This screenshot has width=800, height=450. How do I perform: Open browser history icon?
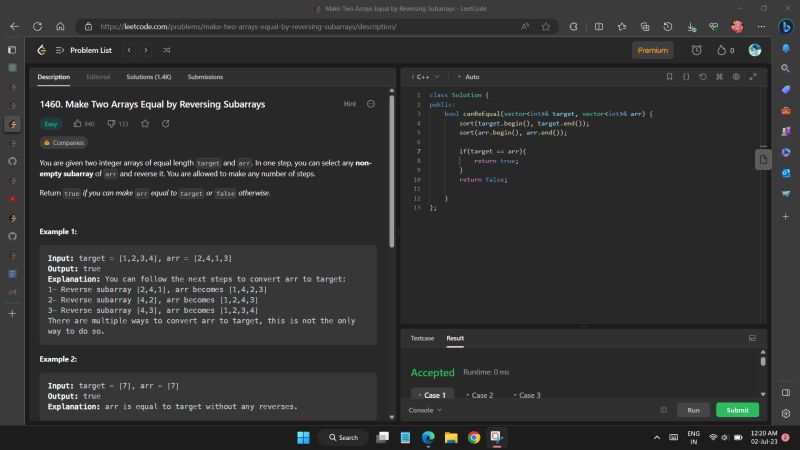(x=667, y=27)
